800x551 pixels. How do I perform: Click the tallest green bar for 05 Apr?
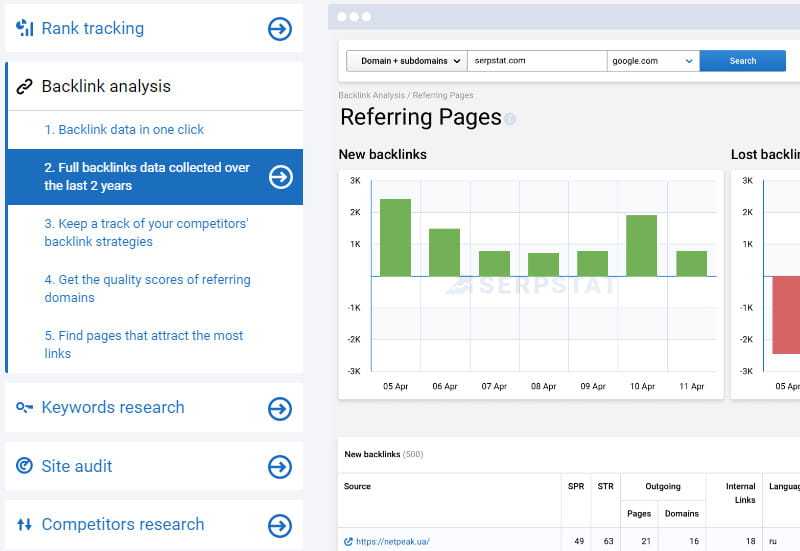tap(395, 238)
